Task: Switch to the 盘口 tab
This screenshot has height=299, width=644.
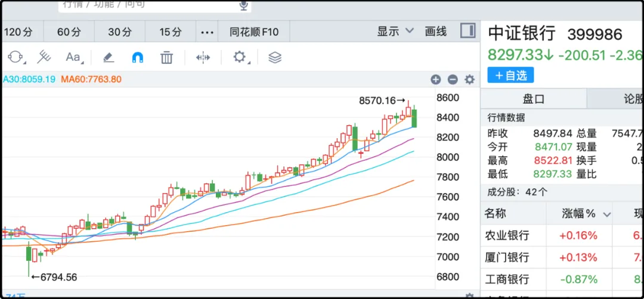Action: [x=533, y=99]
